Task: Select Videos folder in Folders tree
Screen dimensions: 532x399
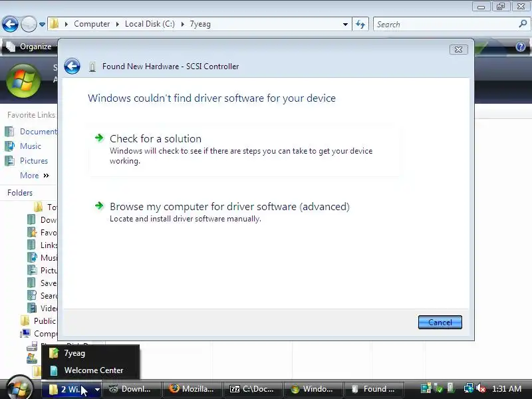Action: pos(42,308)
